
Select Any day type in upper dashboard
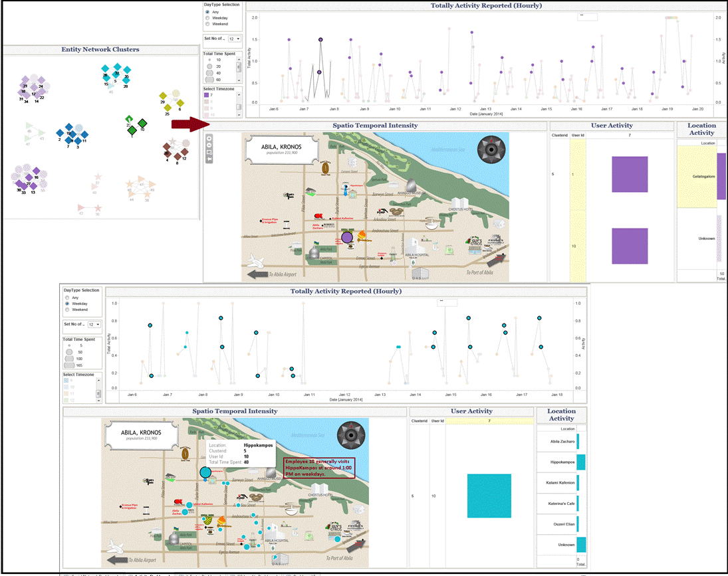(207, 12)
